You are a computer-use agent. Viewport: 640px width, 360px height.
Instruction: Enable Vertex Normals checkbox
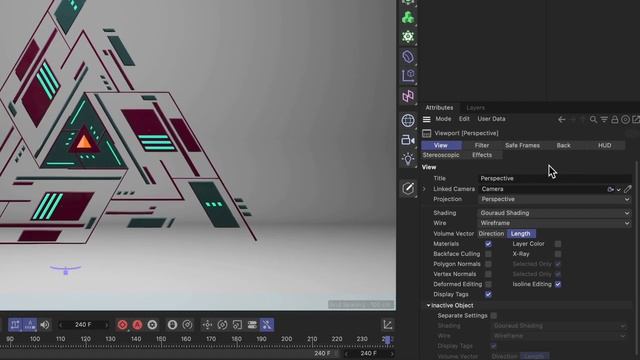click(488, 274)
